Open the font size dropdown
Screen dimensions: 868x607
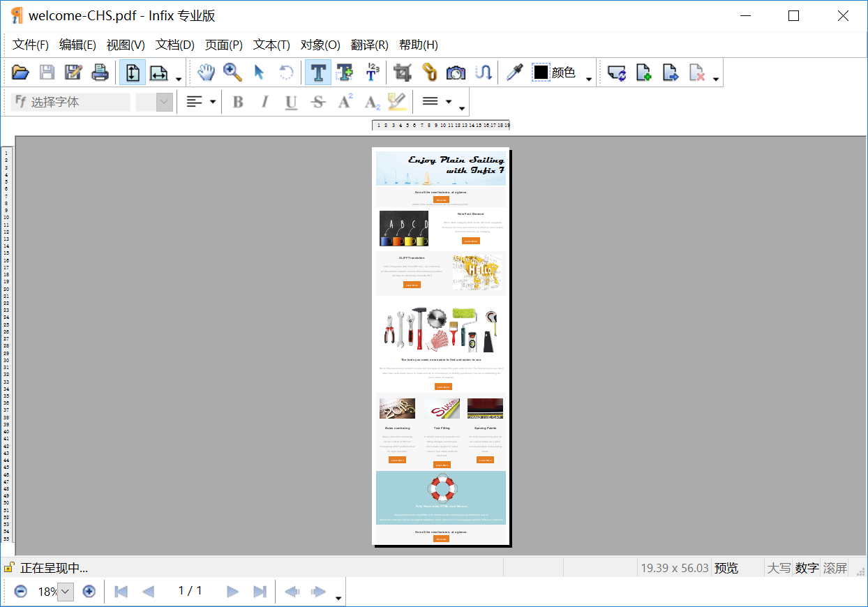(x=165, y=102)
